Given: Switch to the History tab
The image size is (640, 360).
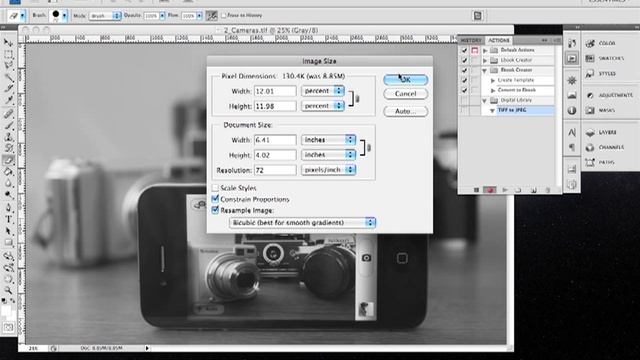Looking at the screenshot, I should 471,40.
